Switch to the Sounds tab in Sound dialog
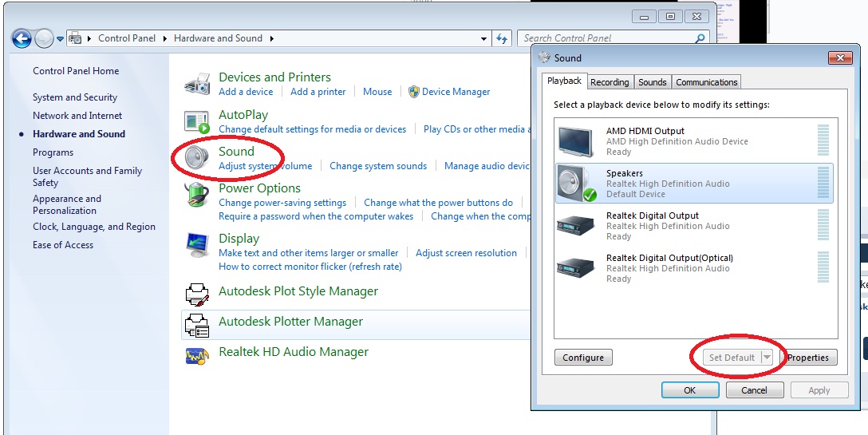 point(652,82)
